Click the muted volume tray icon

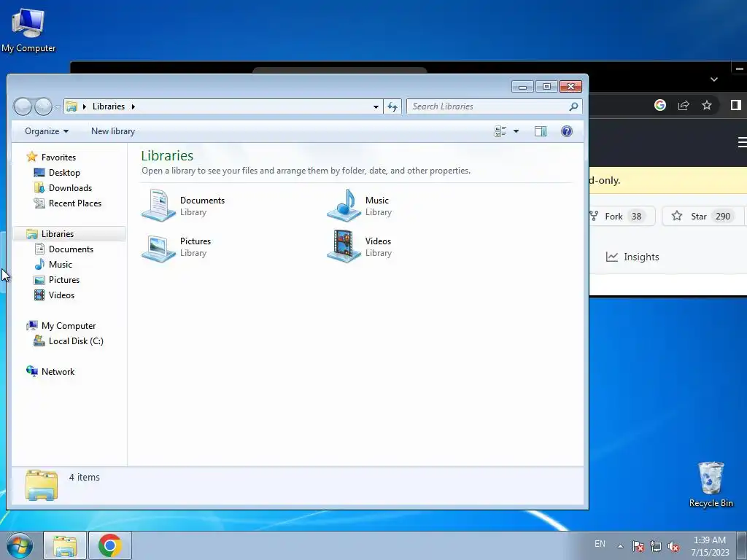[x=673, y=546]
